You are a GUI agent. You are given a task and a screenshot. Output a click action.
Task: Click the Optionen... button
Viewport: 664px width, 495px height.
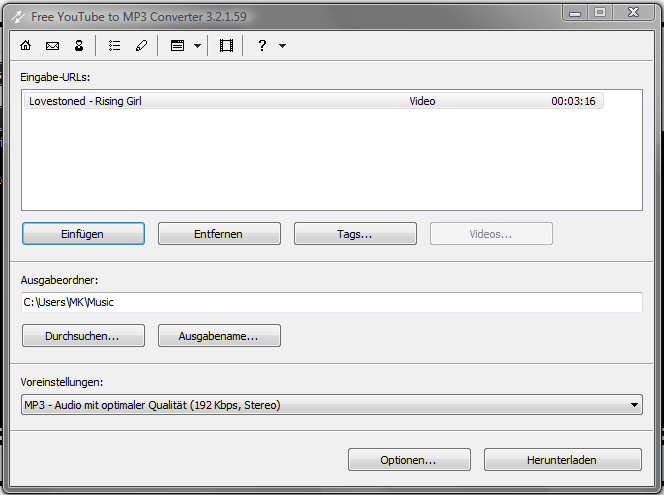tap(409, 460)
